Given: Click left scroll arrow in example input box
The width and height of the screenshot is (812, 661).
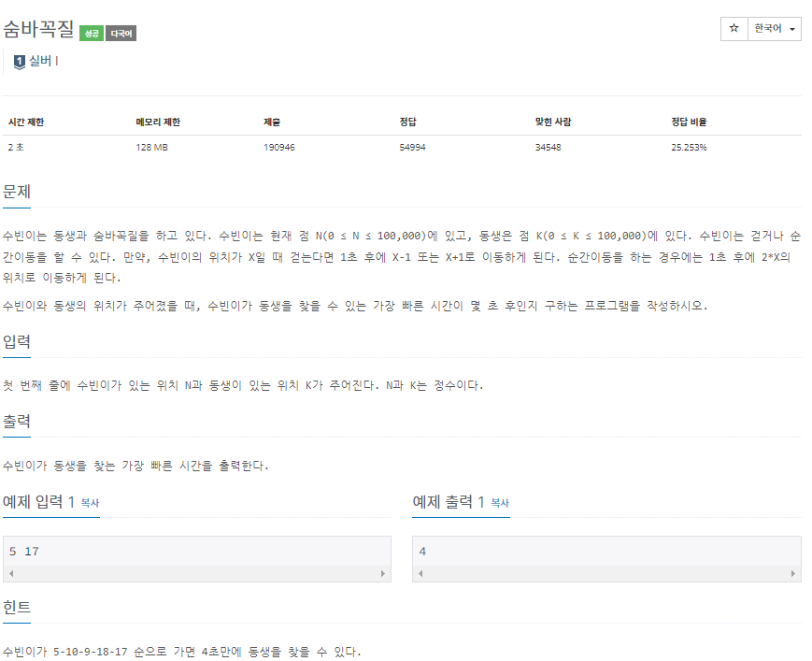Looking at the screenshot, I should 11,573.
